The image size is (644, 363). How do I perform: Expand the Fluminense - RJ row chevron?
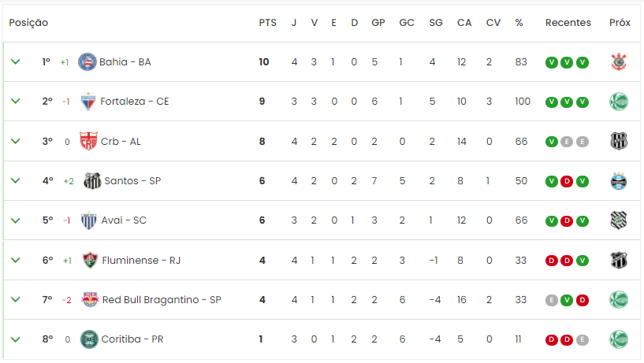pyautogui.click(x=16, y=260)
